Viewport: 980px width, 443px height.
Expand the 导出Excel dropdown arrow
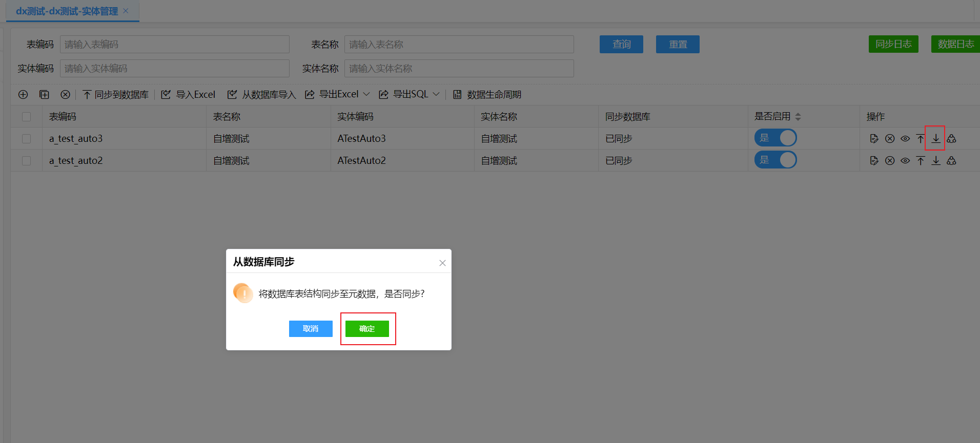point(366,94)
